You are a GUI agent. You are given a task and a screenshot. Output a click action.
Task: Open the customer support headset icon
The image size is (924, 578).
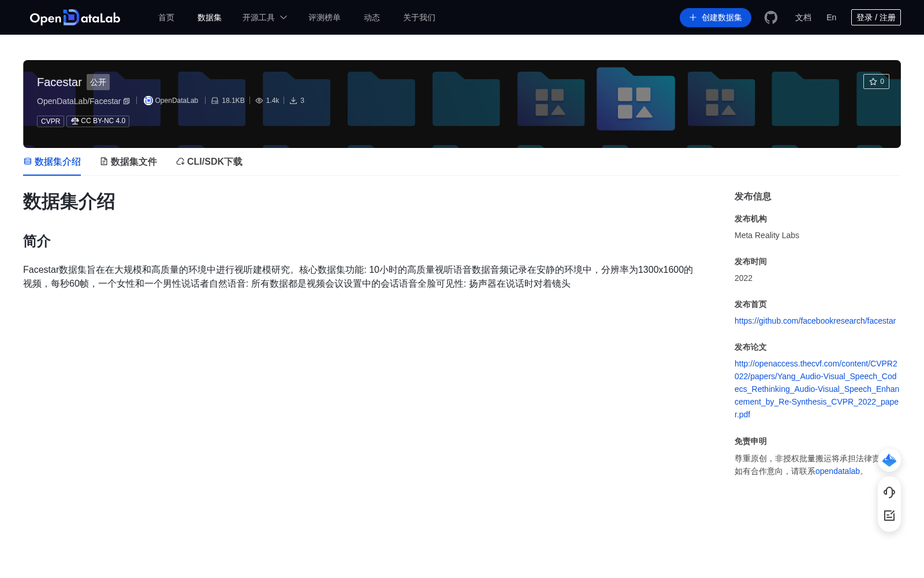tap(889, 492)
